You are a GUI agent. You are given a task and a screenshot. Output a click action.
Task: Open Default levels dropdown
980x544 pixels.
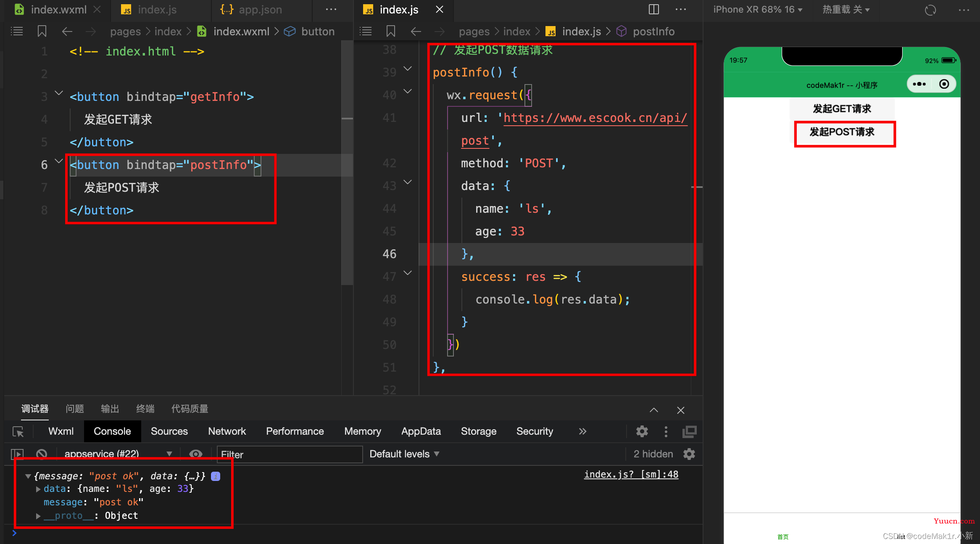pos(404,454)
